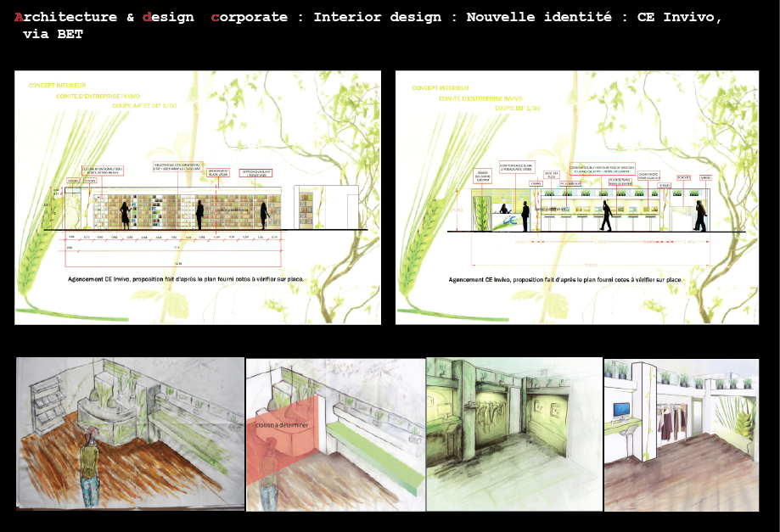The height and width of the screenshot is (532, 780).
Task: Click the computer monitor in the rightmost rendering
Action: pos(622,412)
